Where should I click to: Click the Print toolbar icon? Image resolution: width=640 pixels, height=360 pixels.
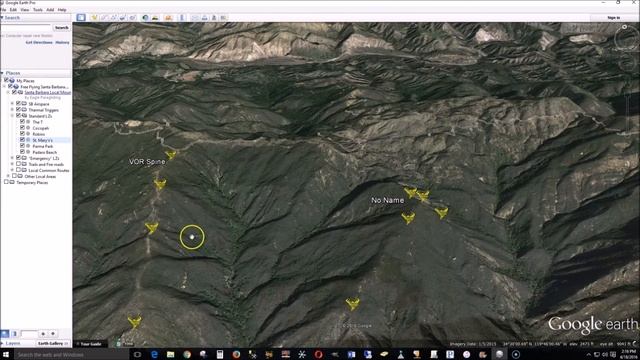(x=204, y=18)
